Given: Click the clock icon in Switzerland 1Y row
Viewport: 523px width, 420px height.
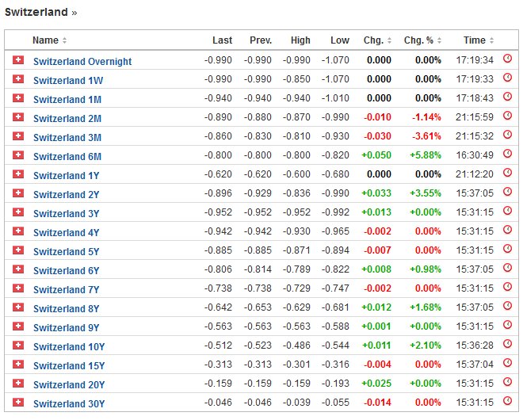Looking at the screenshot, I should pos(507,173).
